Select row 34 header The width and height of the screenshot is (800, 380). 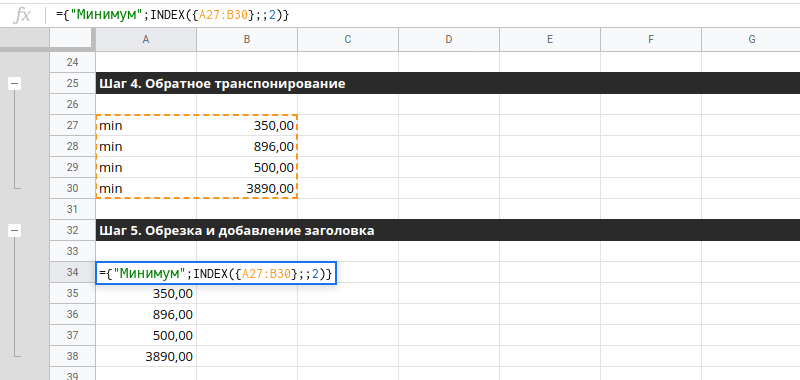coord(72,272)
